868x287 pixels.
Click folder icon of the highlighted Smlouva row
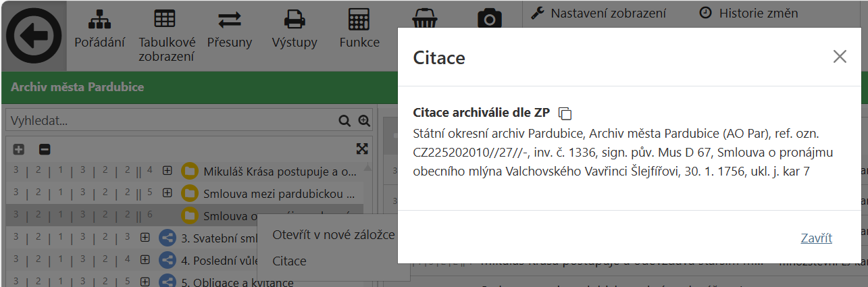click(189, 216)
